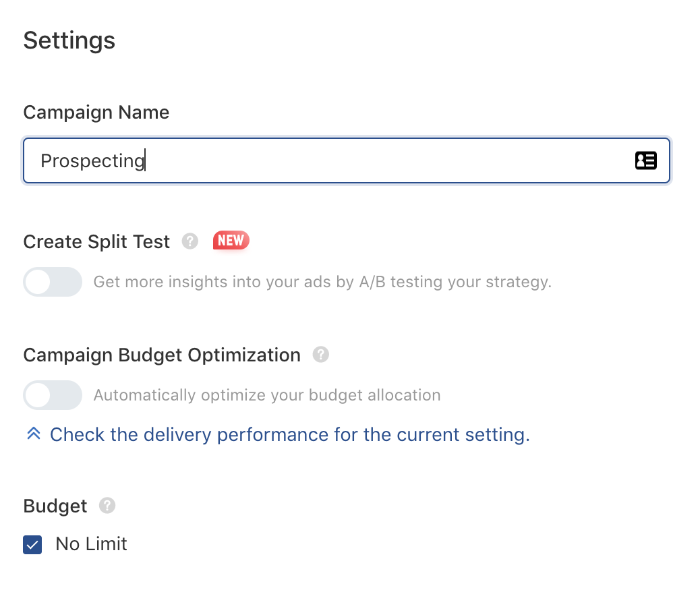Click the Create Split Test label
The height and width of the screenshot is (592, 700).
pos(96,241)
